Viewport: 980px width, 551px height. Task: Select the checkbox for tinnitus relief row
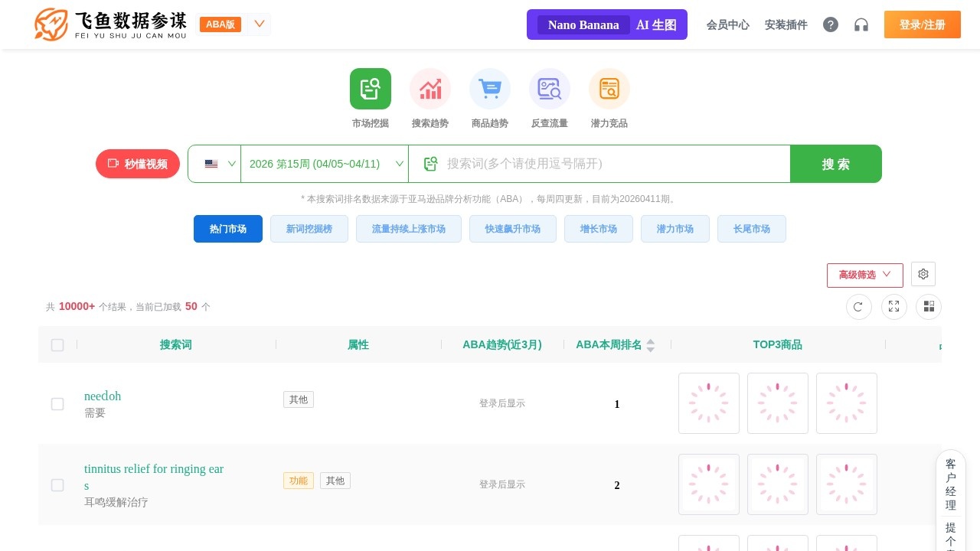tap(57, 485)
